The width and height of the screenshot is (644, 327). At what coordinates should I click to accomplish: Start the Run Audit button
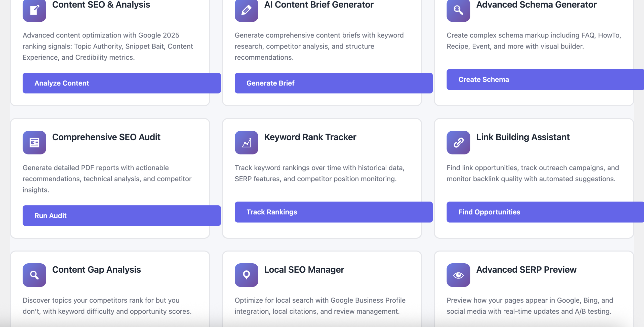[122, 216]
